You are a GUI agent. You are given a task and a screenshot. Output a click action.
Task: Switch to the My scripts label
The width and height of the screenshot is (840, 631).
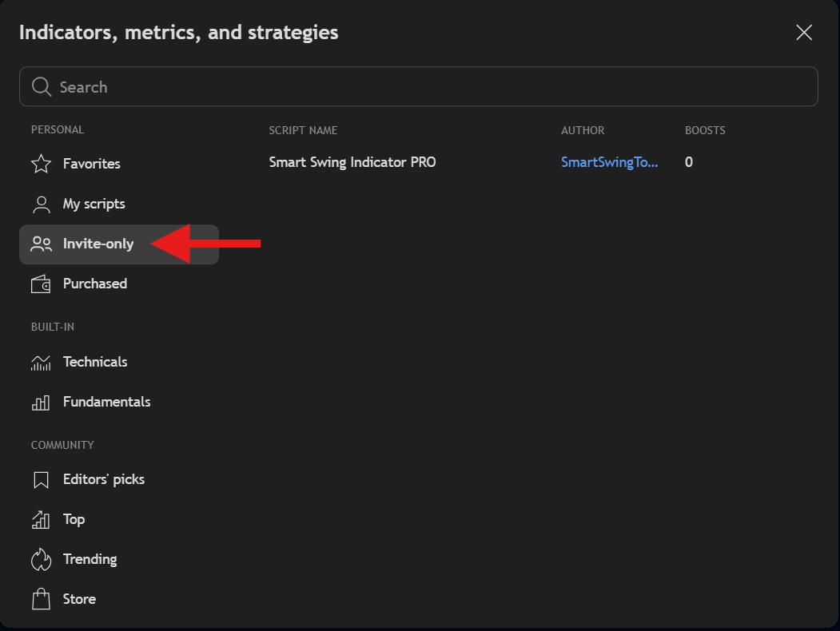click(x=94, y=204)
